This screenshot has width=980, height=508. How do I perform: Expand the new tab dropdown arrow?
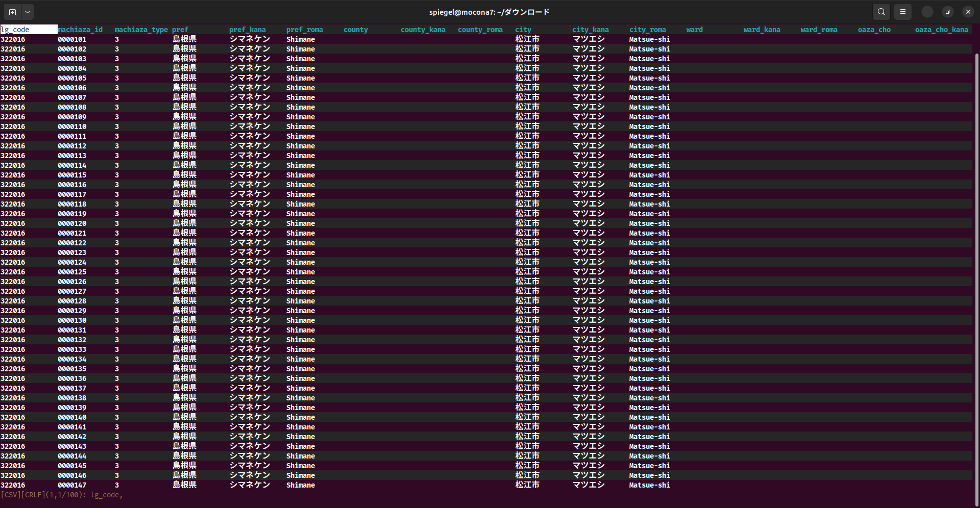[28, 12]
